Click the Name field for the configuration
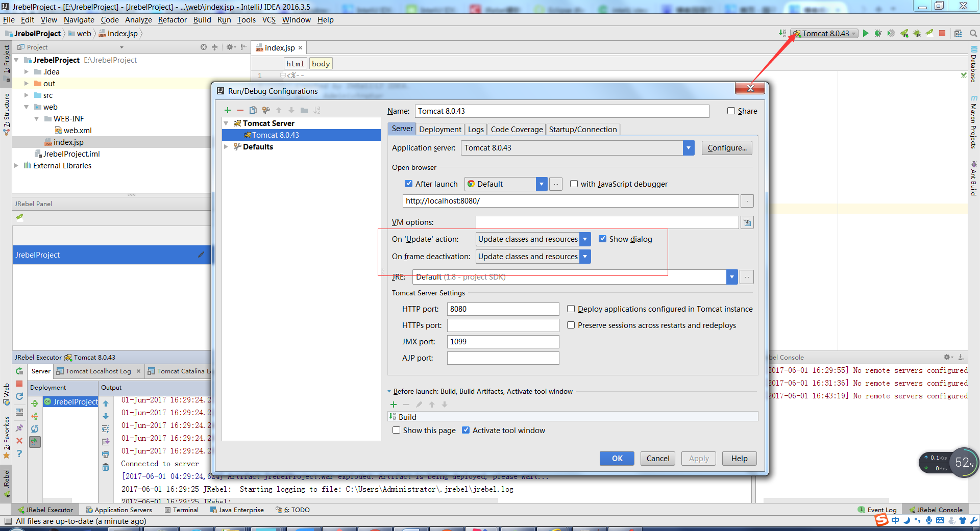The height and width of the screenshot is (531, 980). (x=562, y=111)
